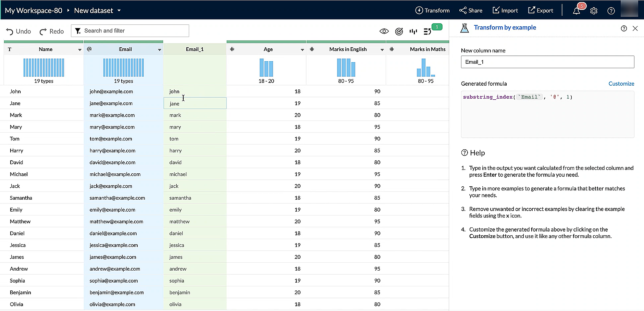644x311 pixels.
Task: Close the Transform by example panel
Action: tap(635, 28)
